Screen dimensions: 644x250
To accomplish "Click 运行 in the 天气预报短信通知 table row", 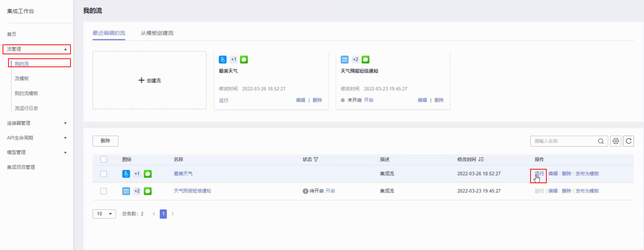I will tap(539, 191).
